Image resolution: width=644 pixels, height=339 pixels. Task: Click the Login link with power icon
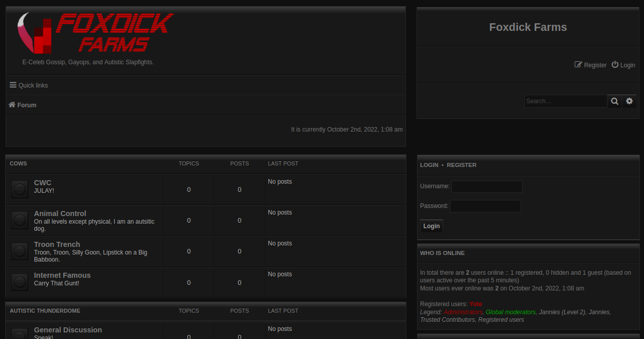click(x=623, y=65)
